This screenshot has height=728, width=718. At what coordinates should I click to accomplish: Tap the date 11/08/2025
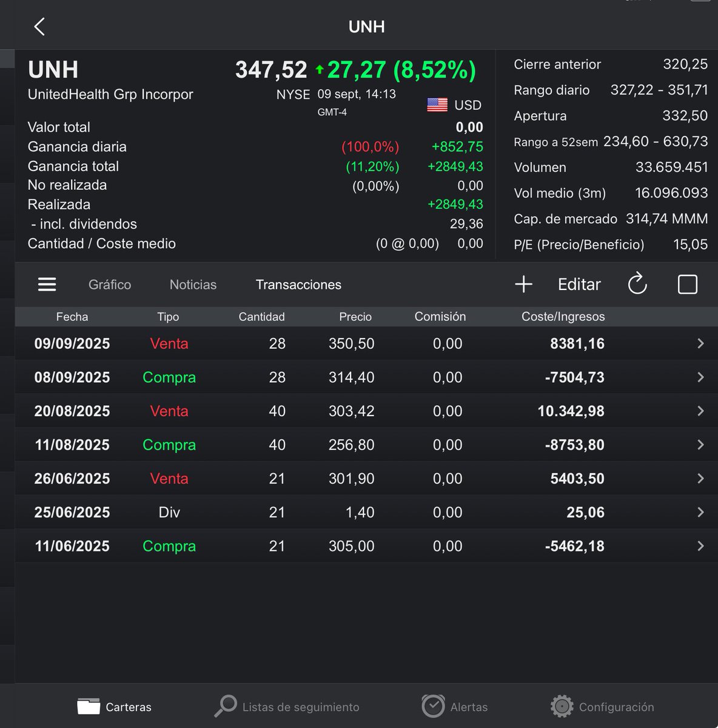(72, 445)
